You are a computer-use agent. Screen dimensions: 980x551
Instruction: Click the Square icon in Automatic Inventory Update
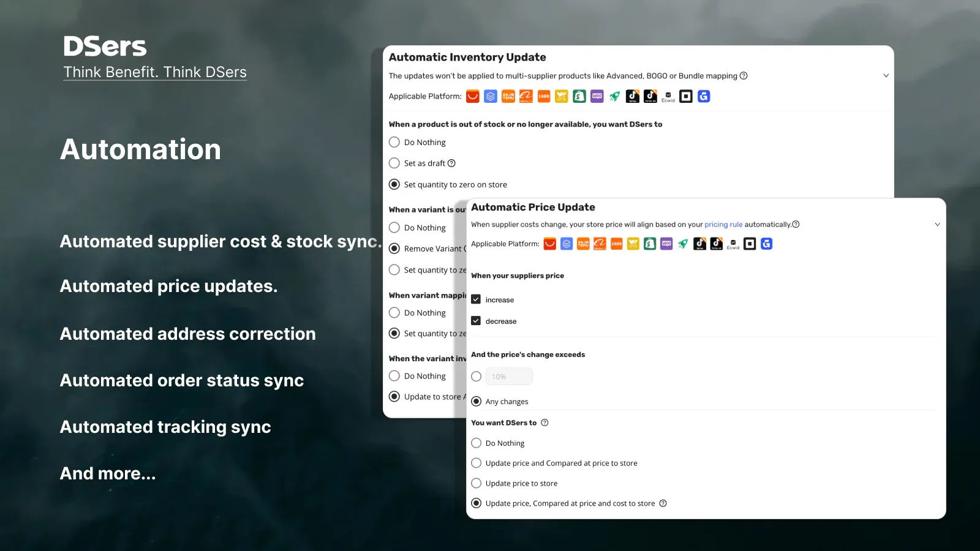point(686,96)
